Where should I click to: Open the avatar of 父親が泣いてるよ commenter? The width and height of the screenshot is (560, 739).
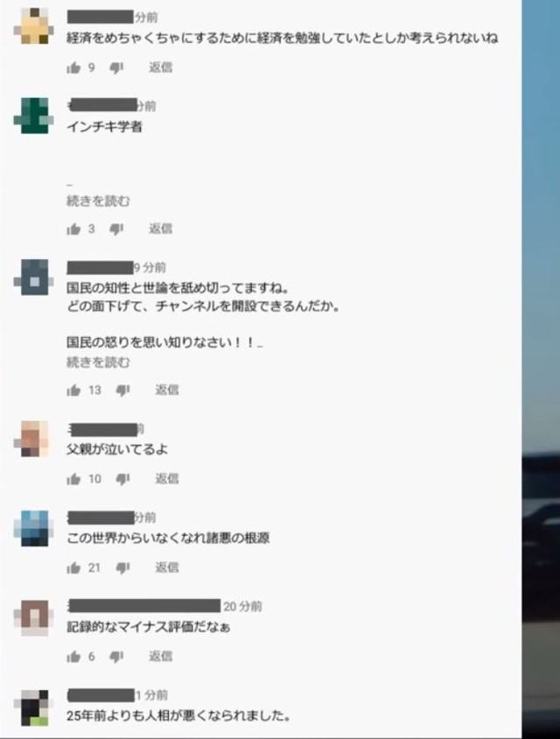33,439
